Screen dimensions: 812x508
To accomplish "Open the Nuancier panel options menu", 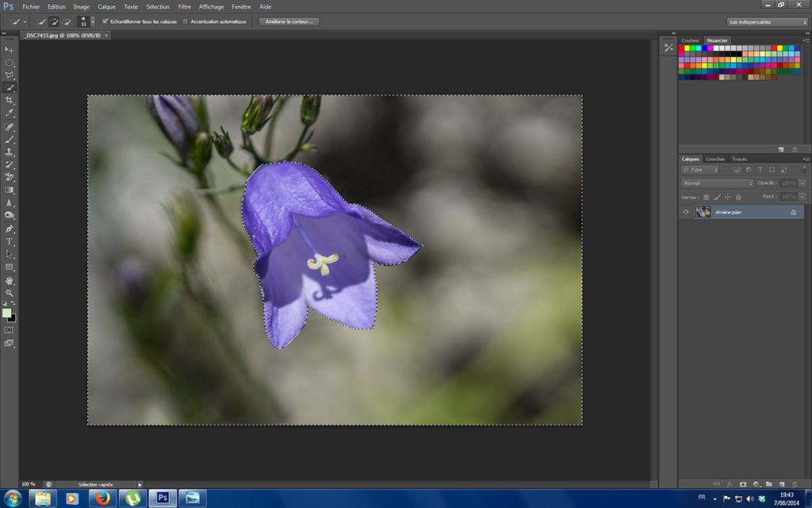I will (806, 40).
